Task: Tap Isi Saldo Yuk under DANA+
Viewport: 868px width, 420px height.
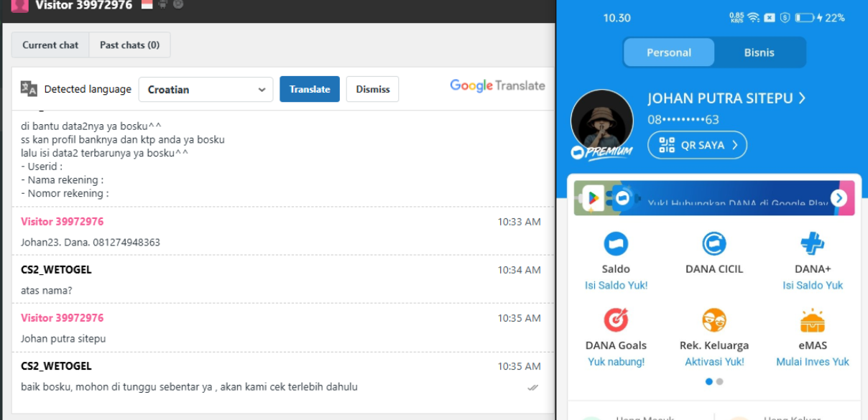Action: pyautogui.click(x=813, y=286)
